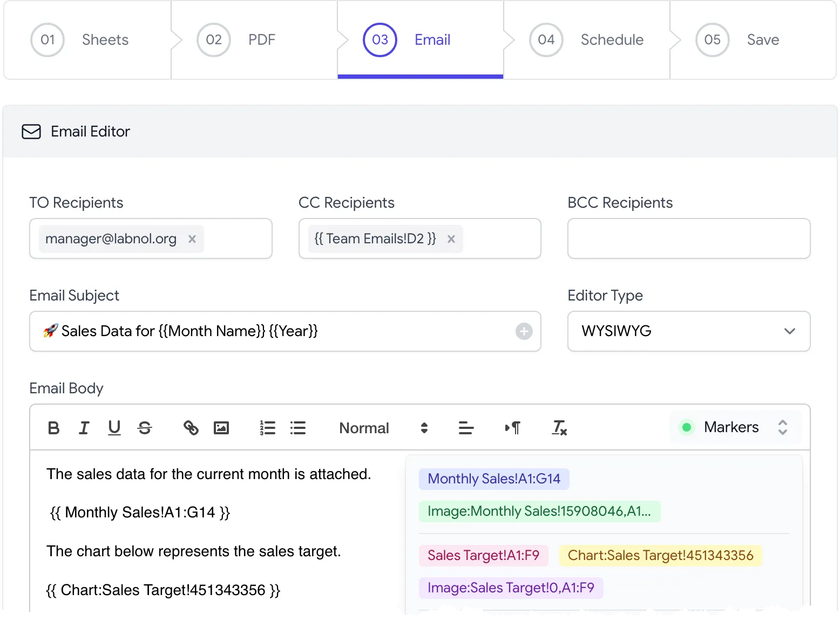840x642 pixels.
Task: Open the Editor Type WYSIWYG dropdown
Action: pos(688,331)
